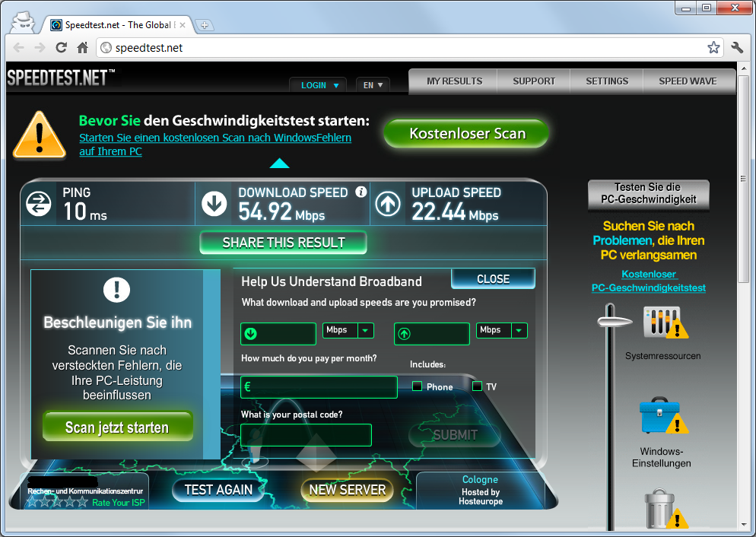The image size is (756, 537).
Task: Click the monthly price euro field
Action: tap(319, 387)
